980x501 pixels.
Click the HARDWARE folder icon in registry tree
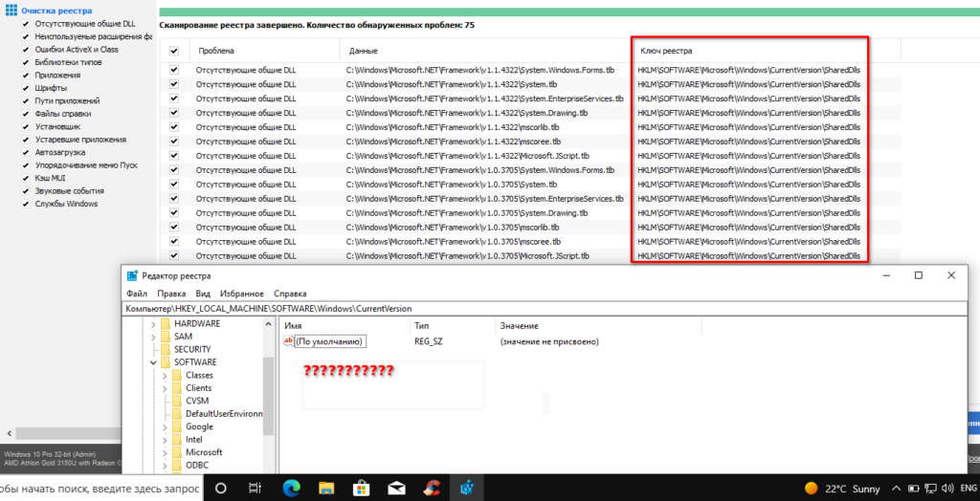(x=165, y=323)
